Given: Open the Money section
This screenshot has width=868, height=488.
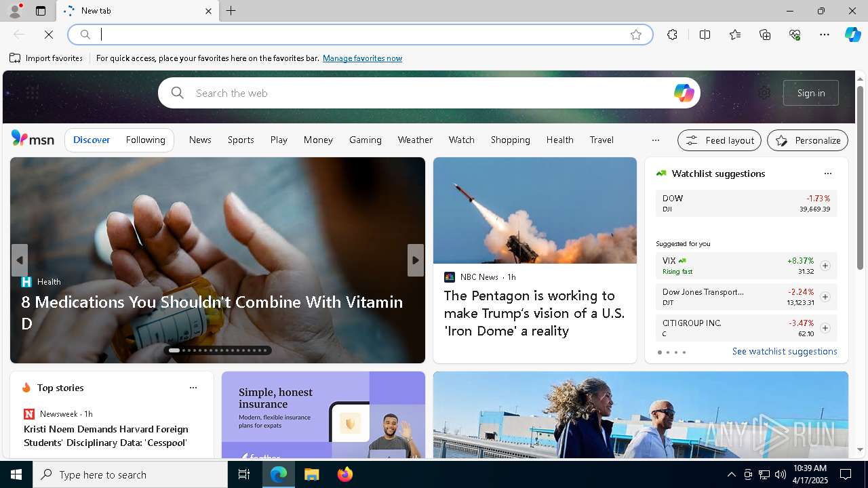Looking at the screenshot, I should (318, 140).
